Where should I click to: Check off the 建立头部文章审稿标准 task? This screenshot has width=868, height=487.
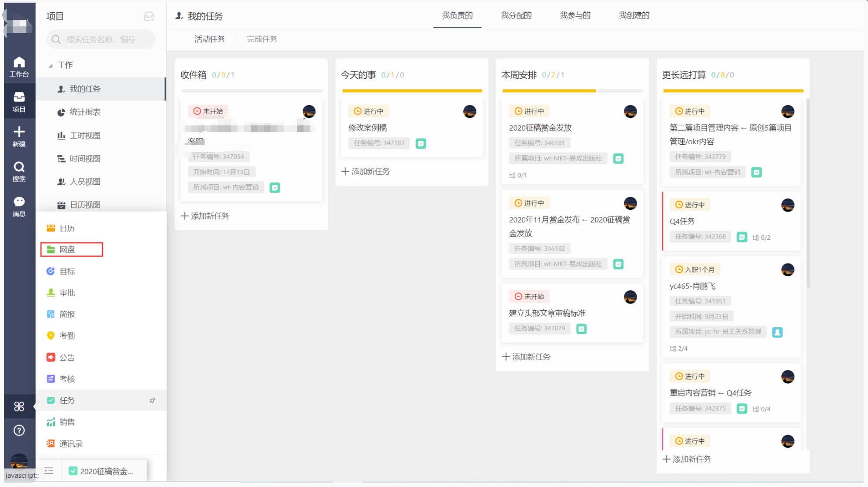point(581,329)
